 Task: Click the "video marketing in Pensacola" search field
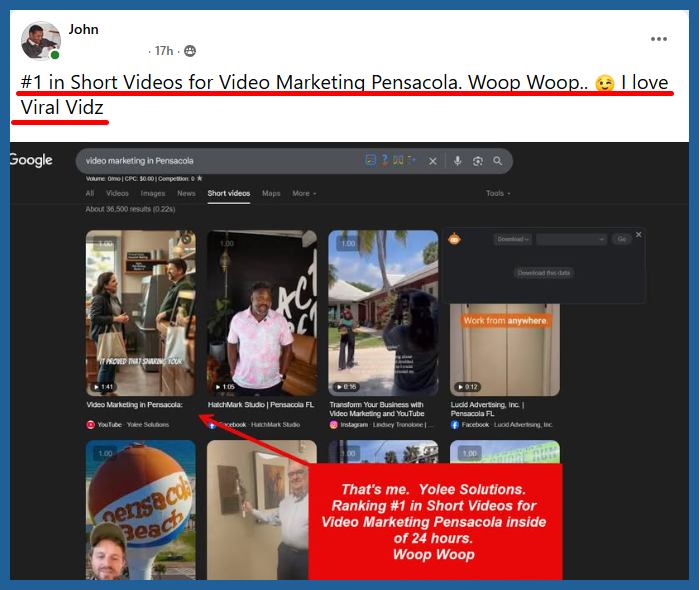click(220, 161)
